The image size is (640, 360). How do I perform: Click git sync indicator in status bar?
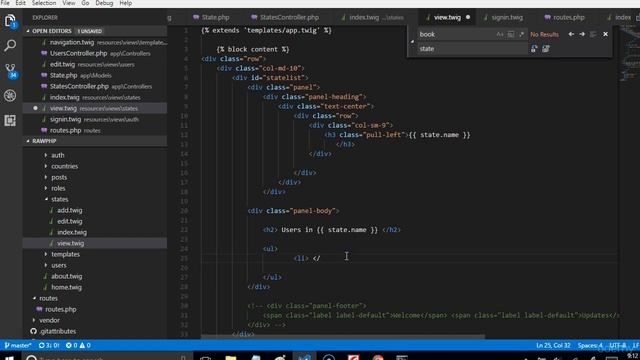49,345
